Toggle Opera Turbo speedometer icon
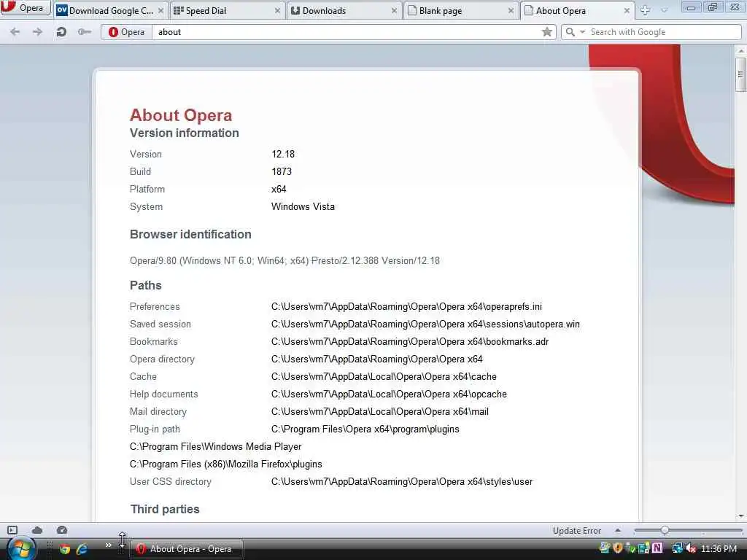Screen dimensions: 747x560 pyautogui.click(x=62, y=530)
